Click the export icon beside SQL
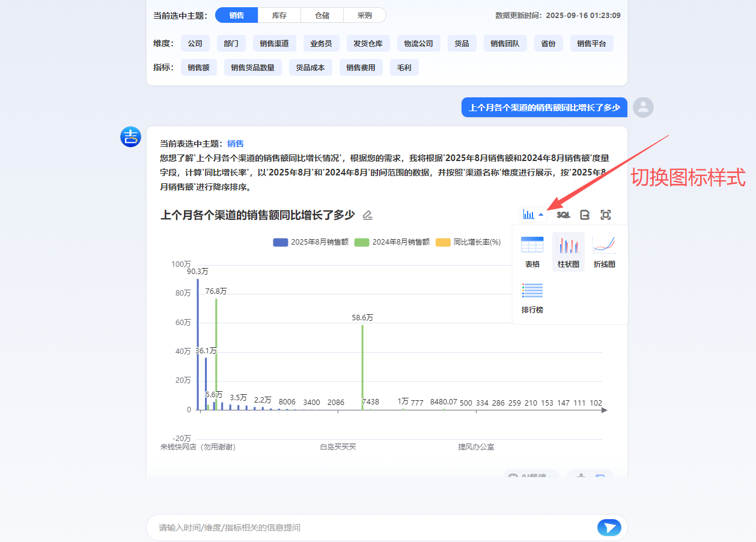Screen dimensions: 756x542 tap(585, 215)
